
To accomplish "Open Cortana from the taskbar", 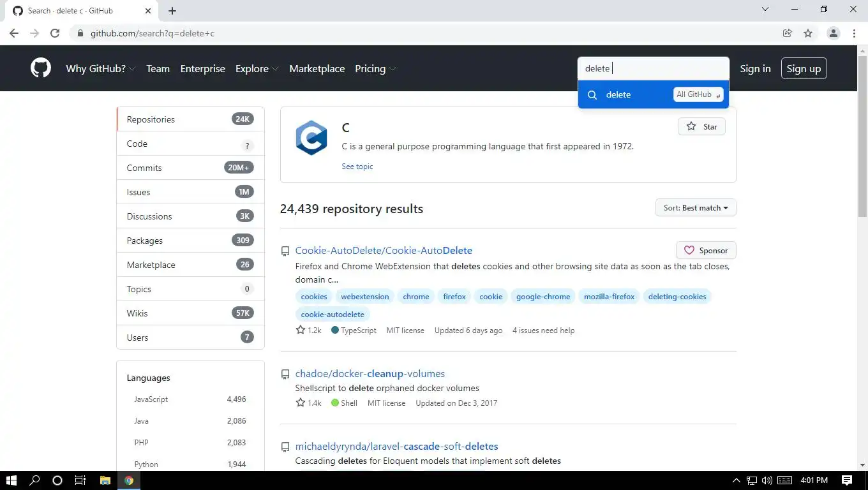I will coord(57,480).
